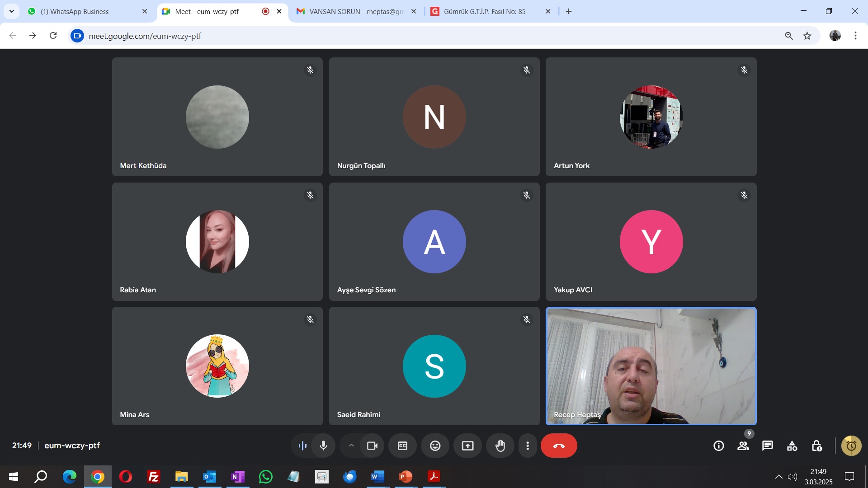The height and width of the screenshot is (488, 868).
Task: Select Artun York's profile photo
Action: pyautogui.click(x=651, y=117)
